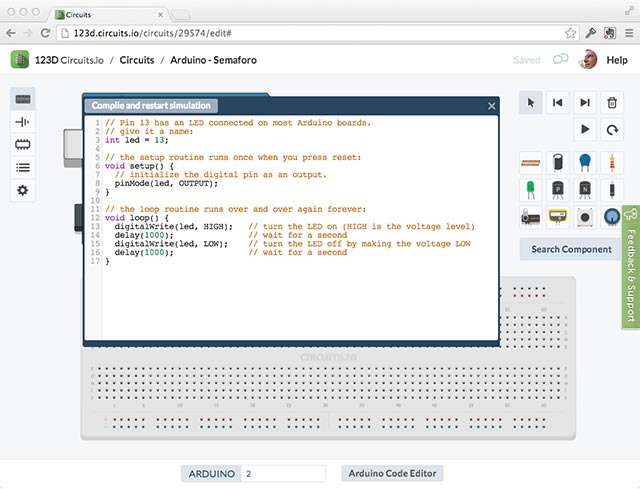The width and height of the screenshot is (640, 489).
Task: Click the Search Component button
Action: [x=571, y=249]
